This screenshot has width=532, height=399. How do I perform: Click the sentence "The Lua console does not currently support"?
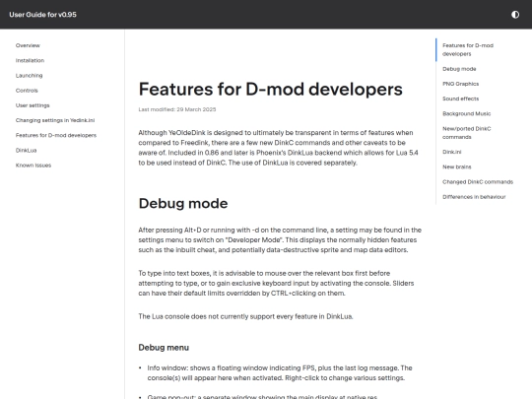click(x=245, y=316)
